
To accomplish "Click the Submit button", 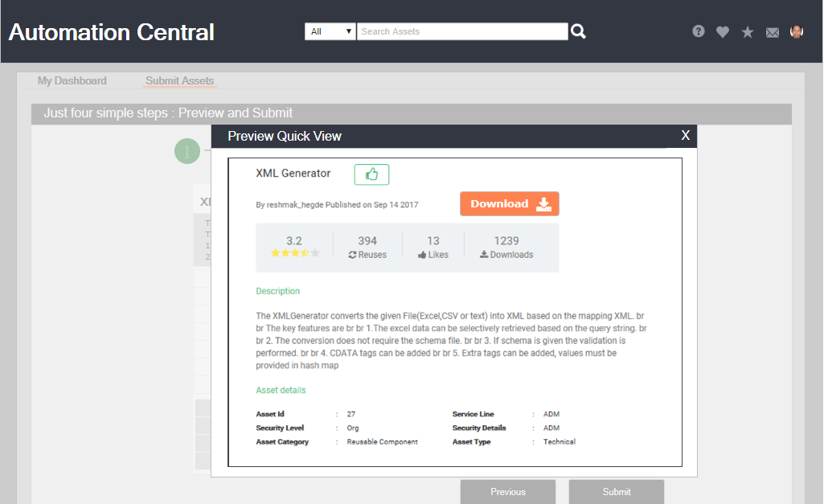I will [x=617, y=491].
